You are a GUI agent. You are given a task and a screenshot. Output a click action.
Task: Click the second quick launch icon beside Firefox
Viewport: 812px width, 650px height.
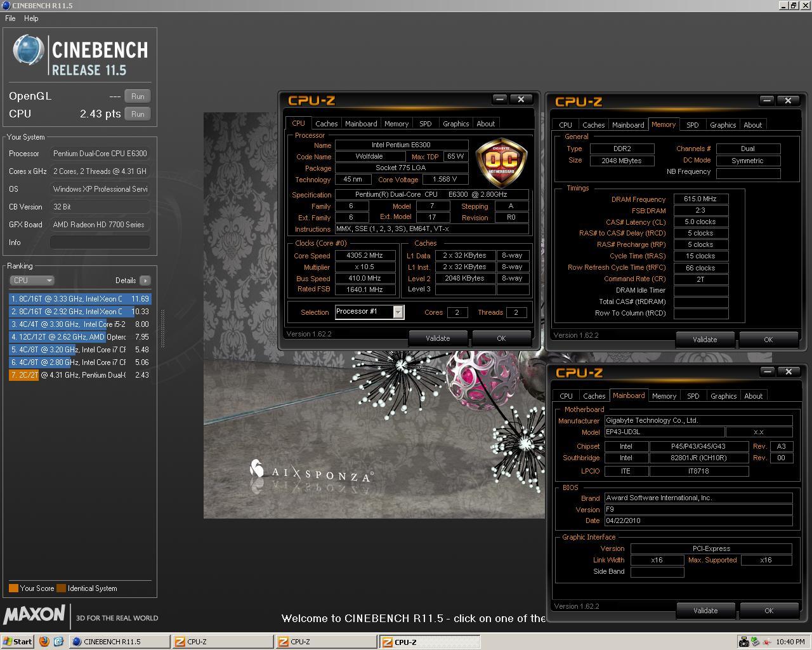coord(58,642)
